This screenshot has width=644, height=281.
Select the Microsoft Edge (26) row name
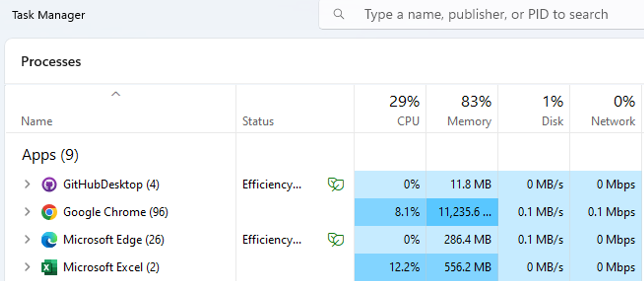[x=114, y=240]
